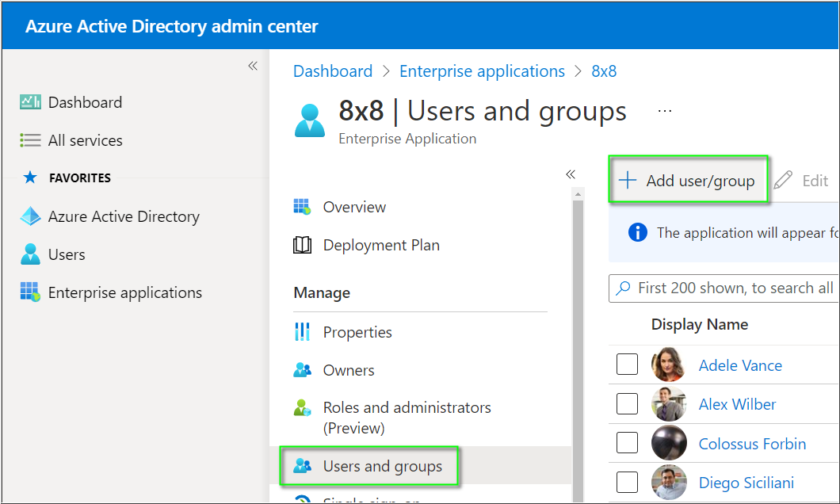Click the plus icon for Add user/group
The height and width of the screenshot is (504, 840).
[x=628, y=181]
